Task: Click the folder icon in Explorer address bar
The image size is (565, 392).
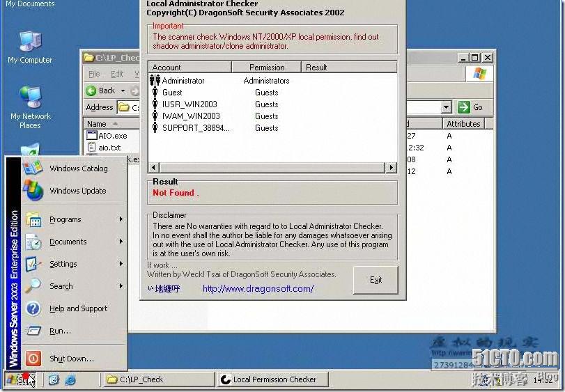Action: [x=124, y=107]
